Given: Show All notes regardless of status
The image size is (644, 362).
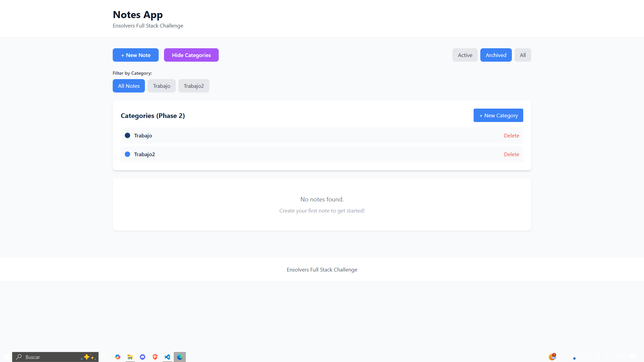Looking at the screenshot, I should point(523,55).
